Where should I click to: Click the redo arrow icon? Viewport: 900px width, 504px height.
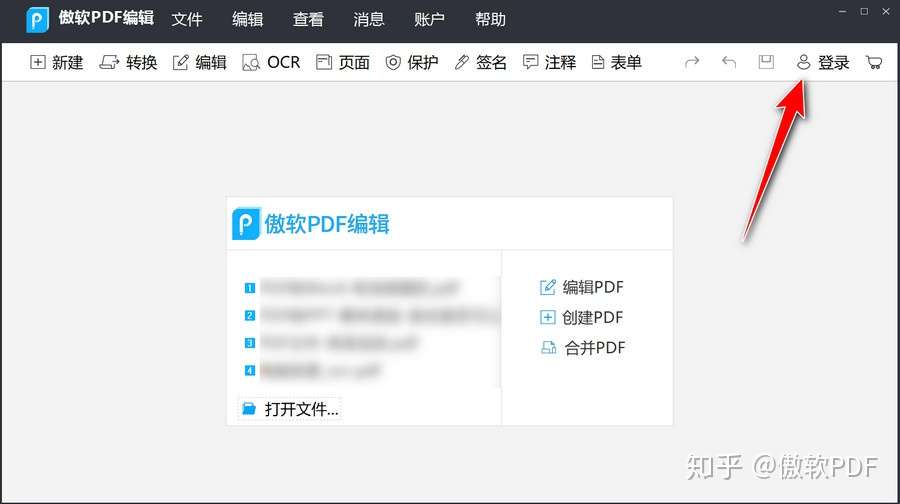click(692, 61)
